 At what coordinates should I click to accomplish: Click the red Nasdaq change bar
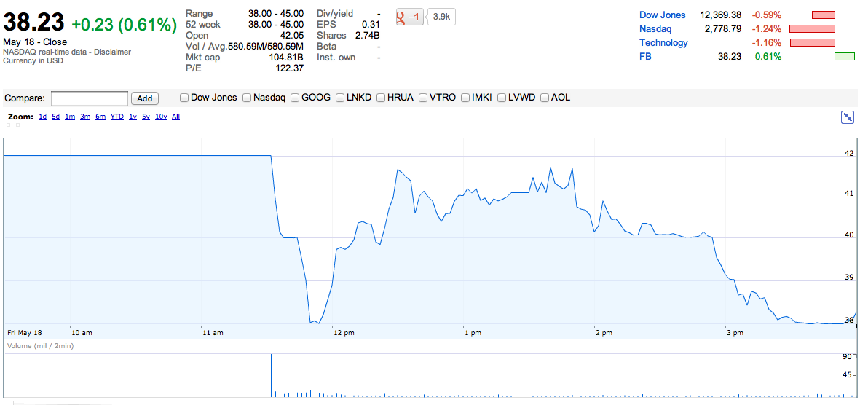click(x=812, y=29)
